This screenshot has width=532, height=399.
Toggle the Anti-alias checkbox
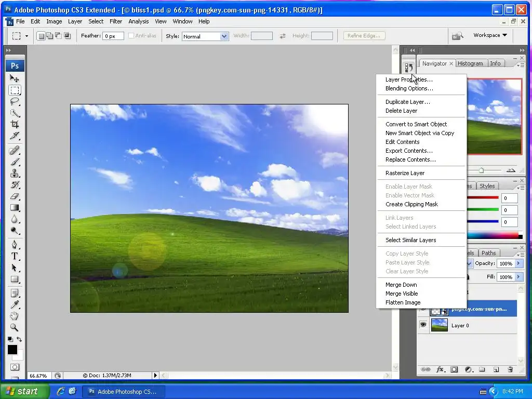[x=131, y=36]
